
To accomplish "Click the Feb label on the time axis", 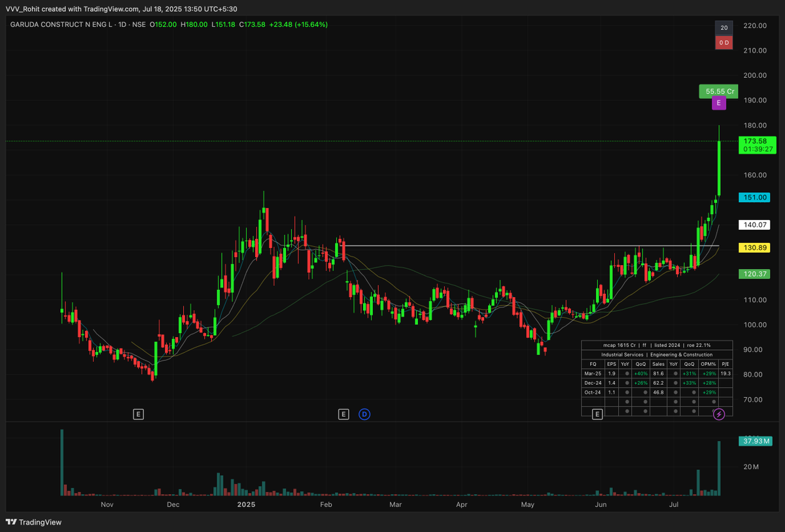I will pyautogui.click(x=325, y=505).
